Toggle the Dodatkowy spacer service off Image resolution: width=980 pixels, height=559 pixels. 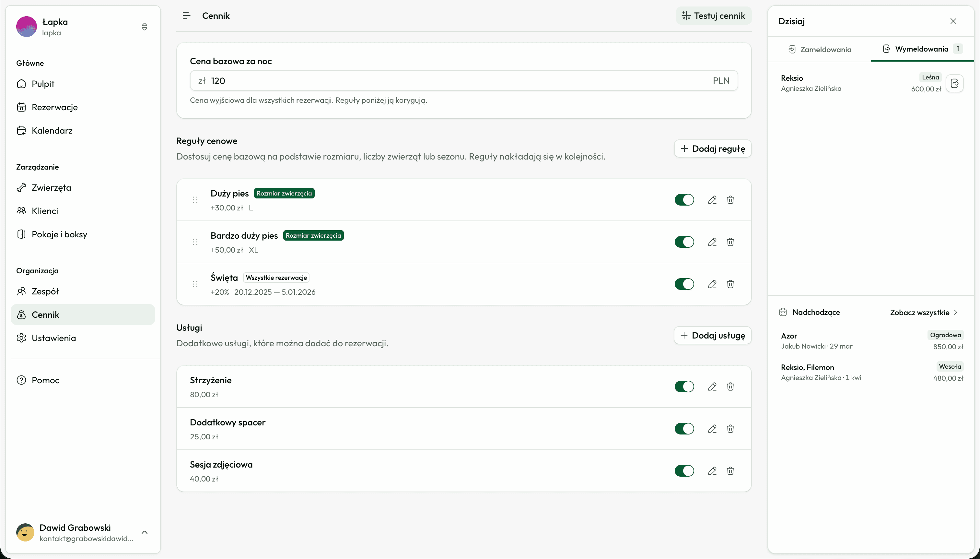(x=684, y=428)
